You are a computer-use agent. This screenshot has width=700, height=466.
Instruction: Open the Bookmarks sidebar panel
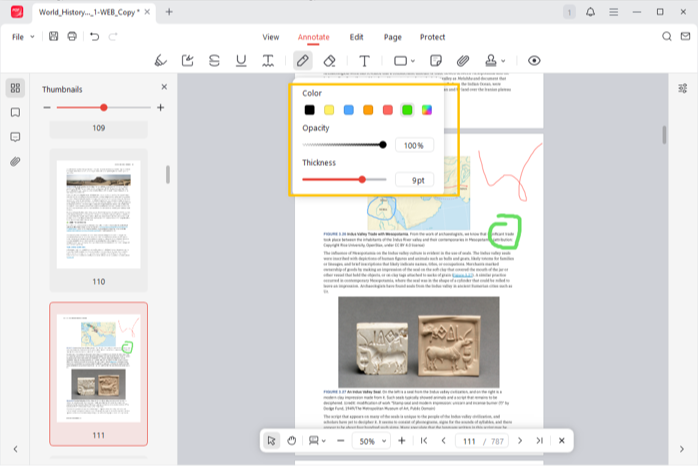(15, 112)
